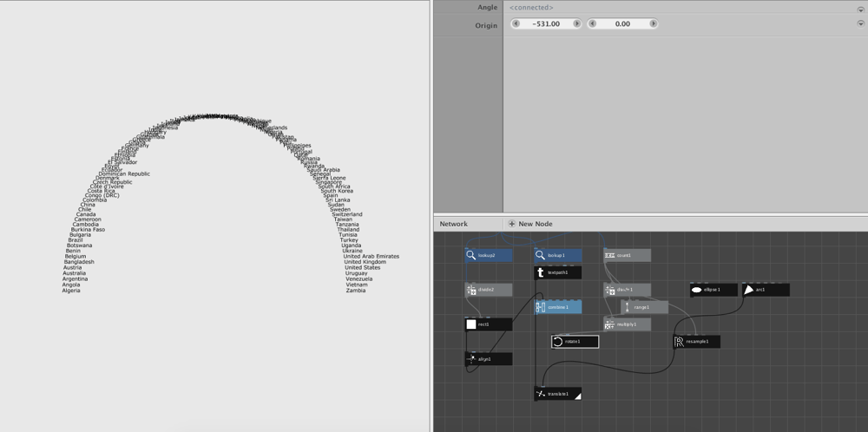Screen dimensions: 868x432
Task: Click the Origin parameter label
Action: [486, 25]
